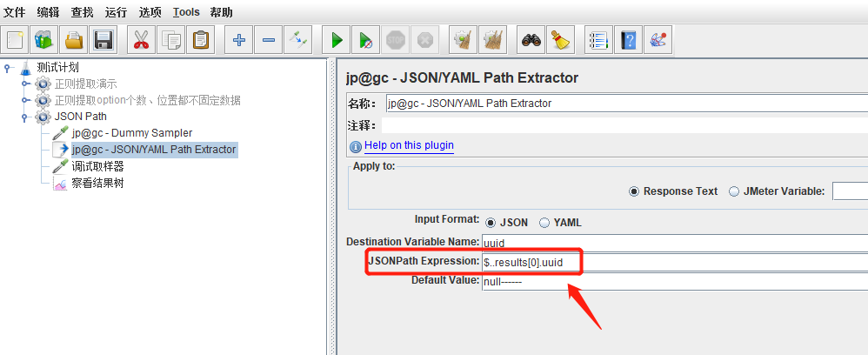
Task: Open the Templates toolbar icon
Action: click(44, 40)
